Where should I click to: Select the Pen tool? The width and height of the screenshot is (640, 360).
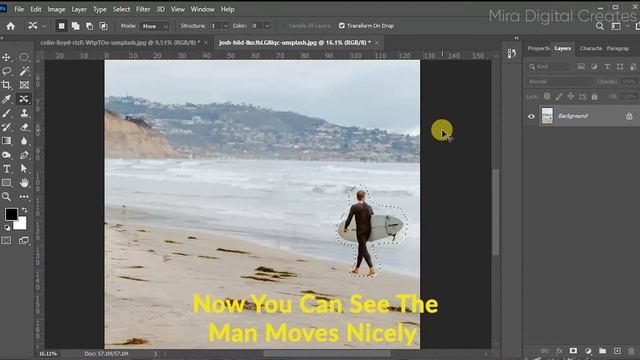click(x=24, y=155)
